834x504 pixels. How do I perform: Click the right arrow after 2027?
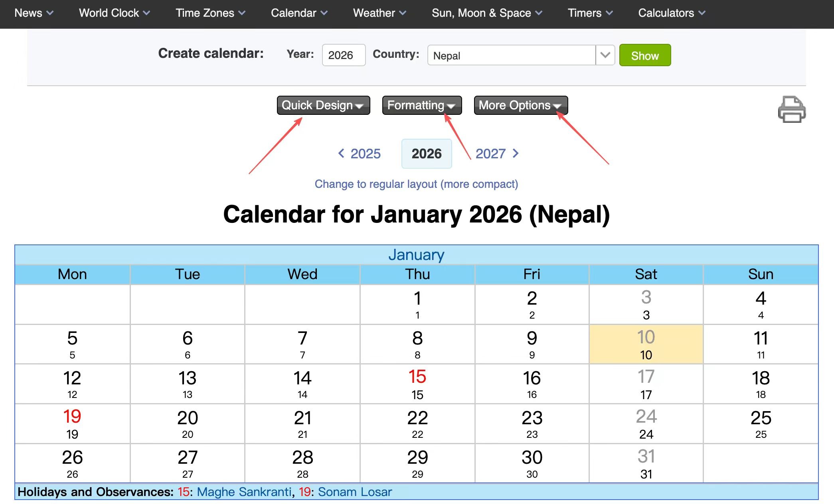tap(515, 154)
